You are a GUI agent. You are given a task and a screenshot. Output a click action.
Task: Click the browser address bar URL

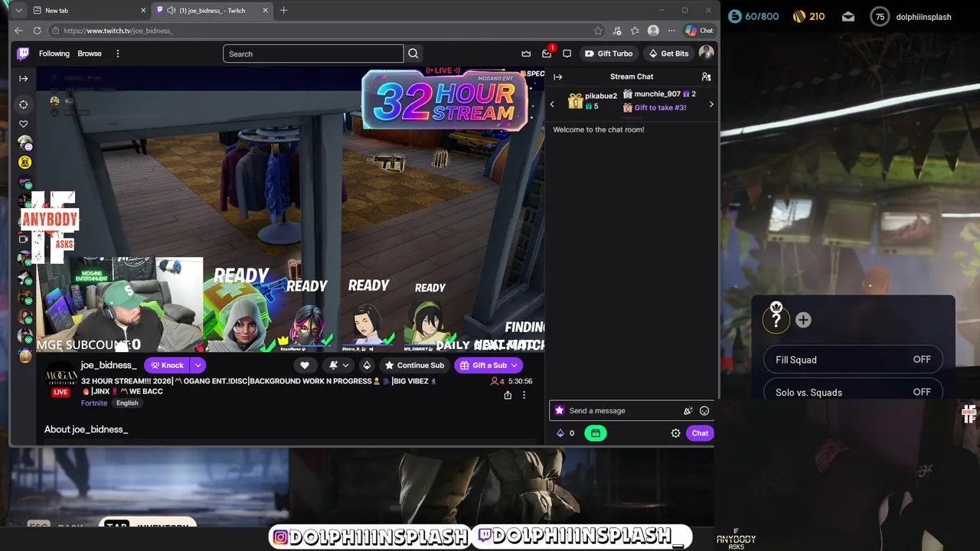pyautogui.click(x=119, y=31)
